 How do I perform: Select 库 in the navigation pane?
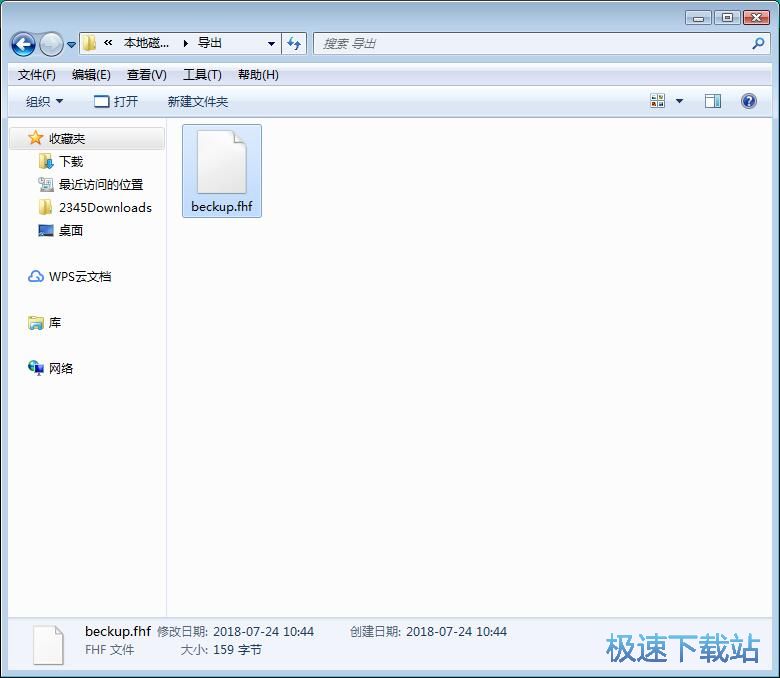click(55, 322)
